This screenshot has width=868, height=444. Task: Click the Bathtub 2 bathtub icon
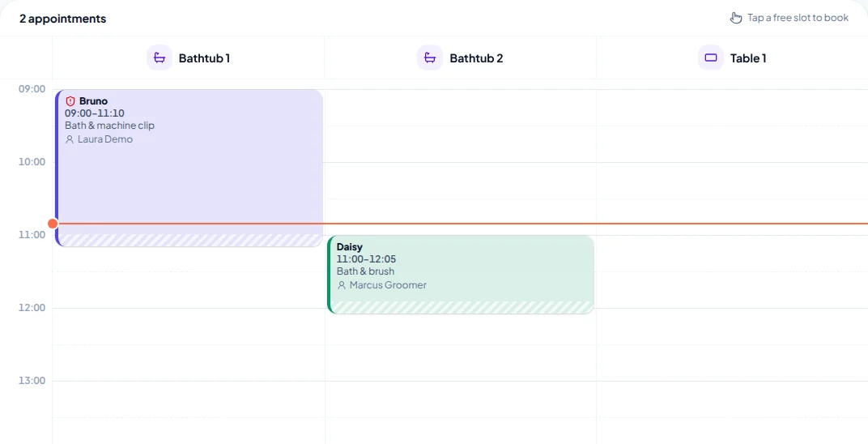[430, 58]
